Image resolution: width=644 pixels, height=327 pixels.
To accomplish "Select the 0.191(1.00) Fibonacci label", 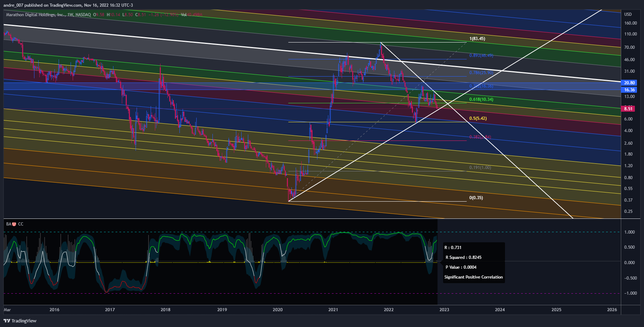I will 480,168.
